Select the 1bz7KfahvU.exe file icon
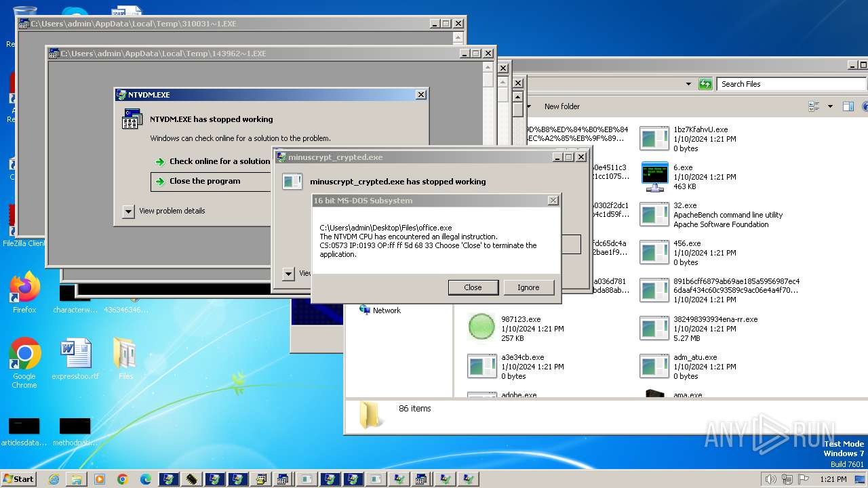 [x=654, y=138]
